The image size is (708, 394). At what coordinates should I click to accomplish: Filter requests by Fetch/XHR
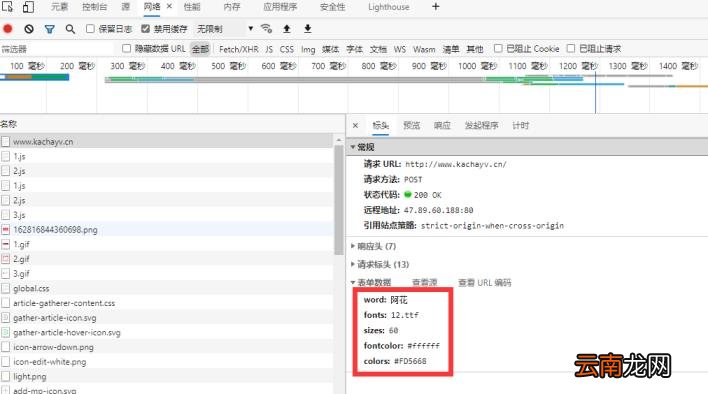[238, 49]
